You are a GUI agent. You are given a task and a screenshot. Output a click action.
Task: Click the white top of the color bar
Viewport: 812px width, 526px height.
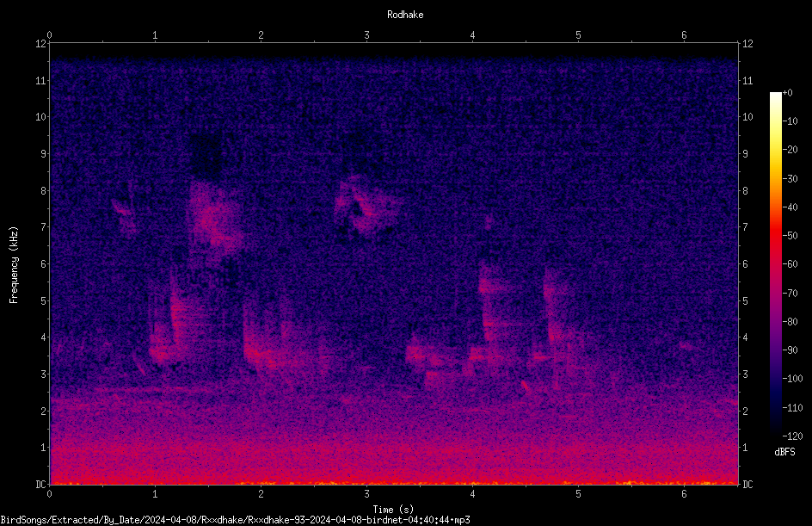coord(775,96)
